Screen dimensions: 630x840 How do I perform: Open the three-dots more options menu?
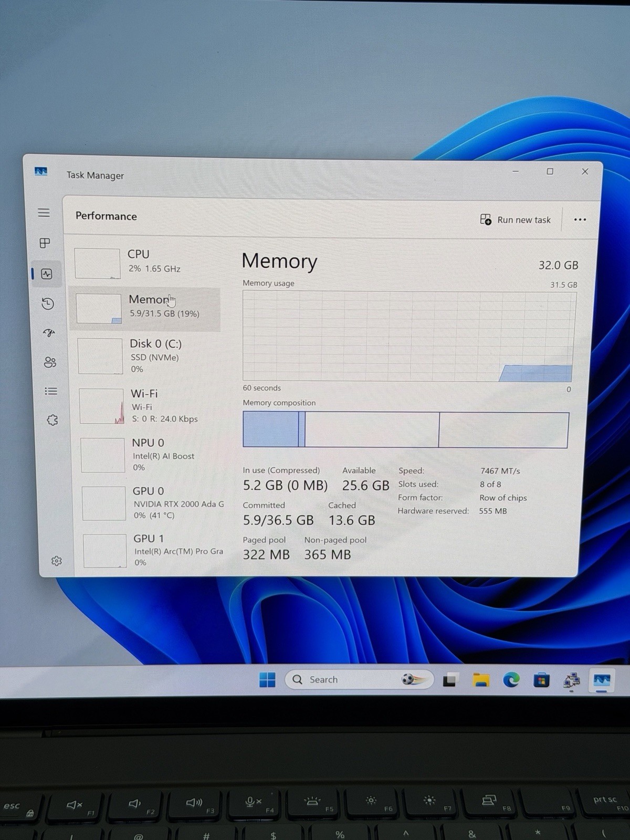pos(580,219)
